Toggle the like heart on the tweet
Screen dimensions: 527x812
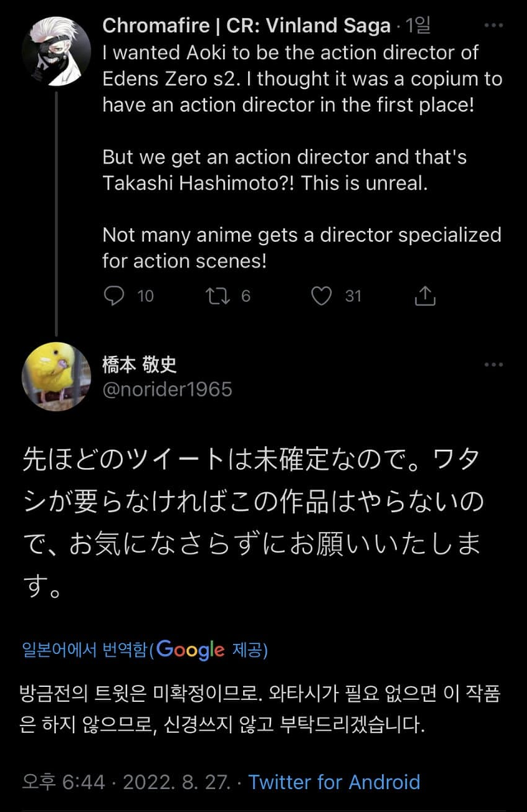click(320, 296)
